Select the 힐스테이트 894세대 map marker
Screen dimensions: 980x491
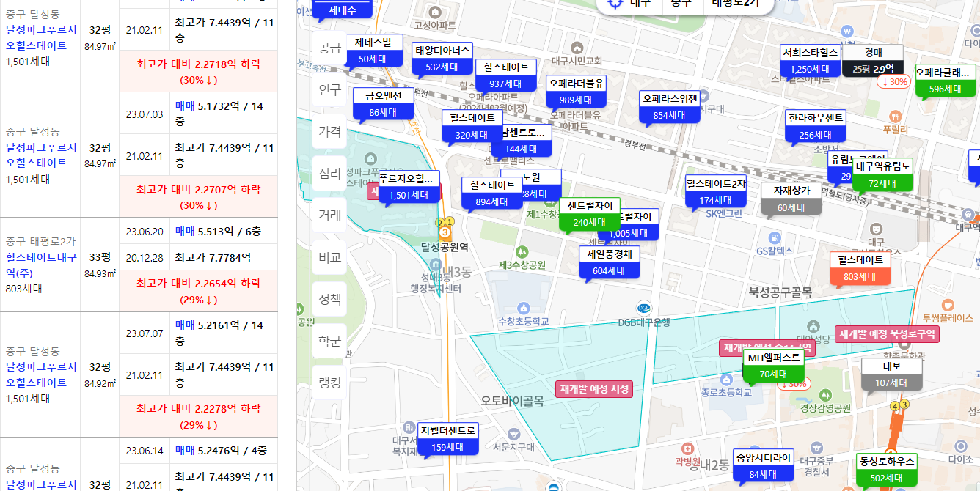pyautogui.click(x=491, y=194)
